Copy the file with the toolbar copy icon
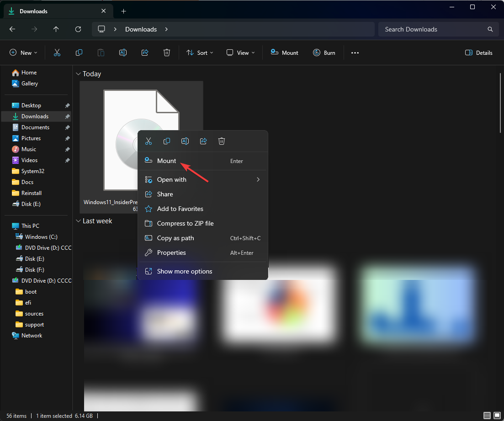The height and width of the screenshot is (421, 504). 79,53
